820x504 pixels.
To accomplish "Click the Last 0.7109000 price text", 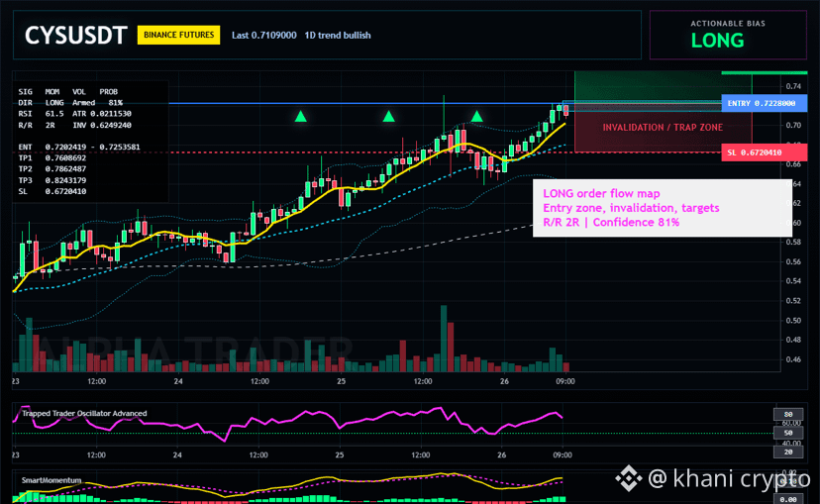I will point(264,35).
